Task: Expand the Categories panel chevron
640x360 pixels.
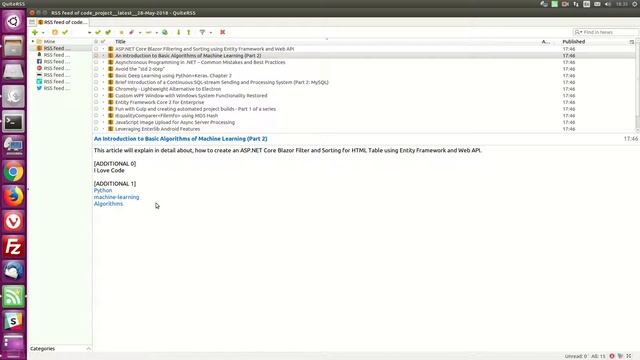Action: 89,349
